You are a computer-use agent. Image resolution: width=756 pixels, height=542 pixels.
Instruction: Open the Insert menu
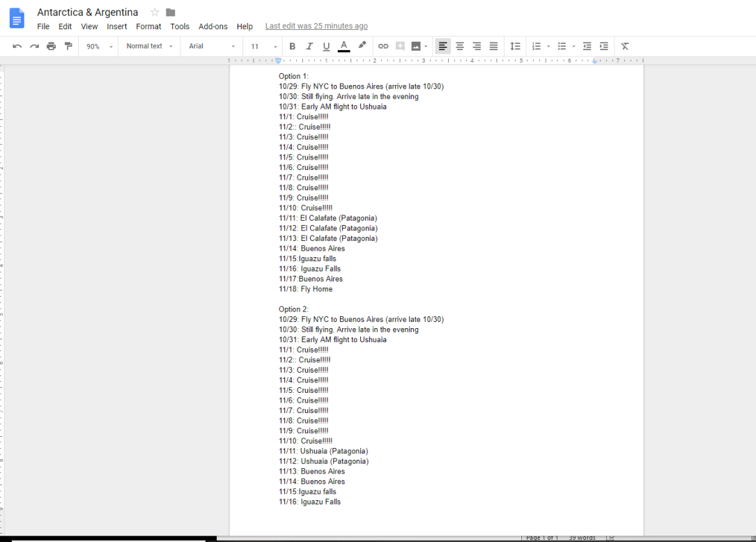coord(116,26)
